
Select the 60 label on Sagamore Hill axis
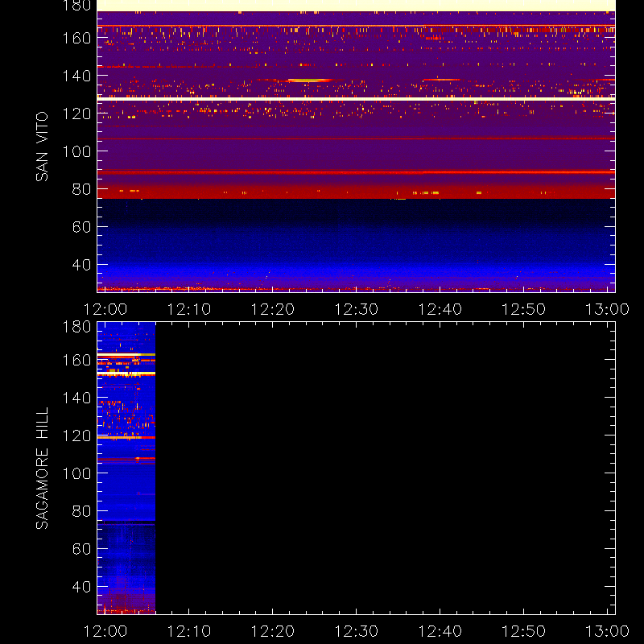(x=81, y=549)
